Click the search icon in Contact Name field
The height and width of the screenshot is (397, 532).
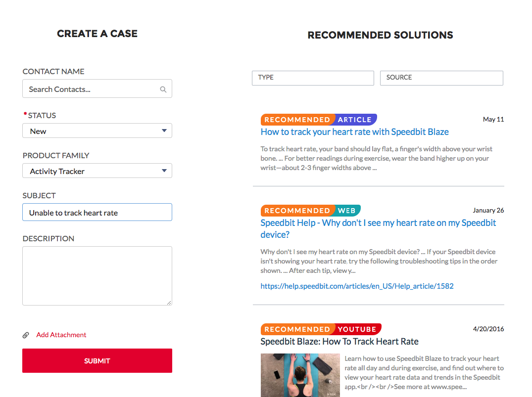coord(163,89)
